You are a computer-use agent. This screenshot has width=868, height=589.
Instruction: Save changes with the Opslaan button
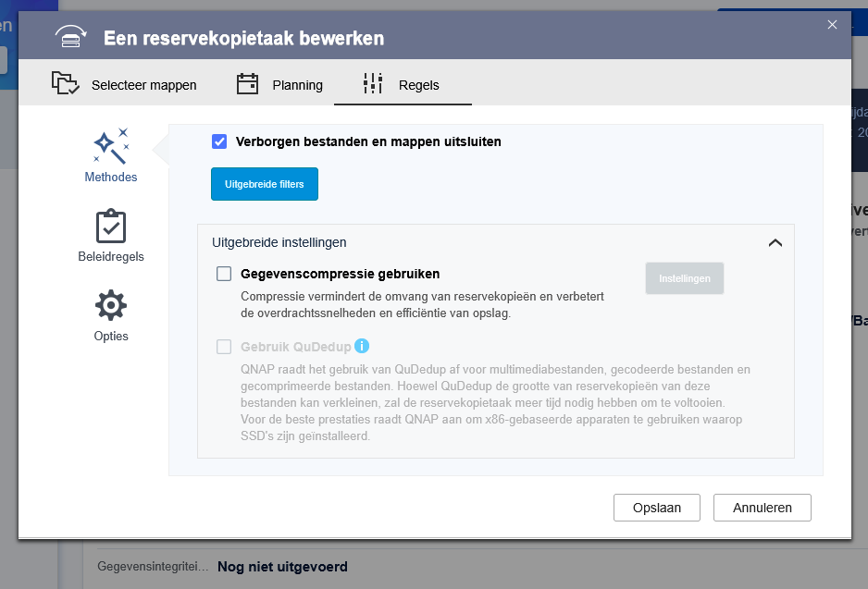(656, 508)
